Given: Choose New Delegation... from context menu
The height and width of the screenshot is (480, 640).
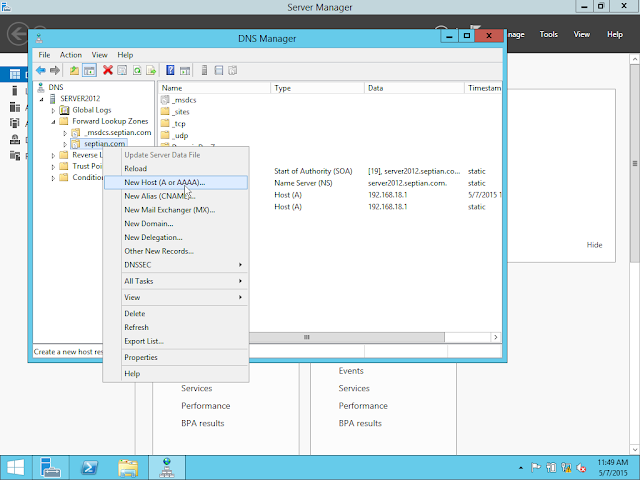Looking at the screenshot, I should (x=176, y=238).
